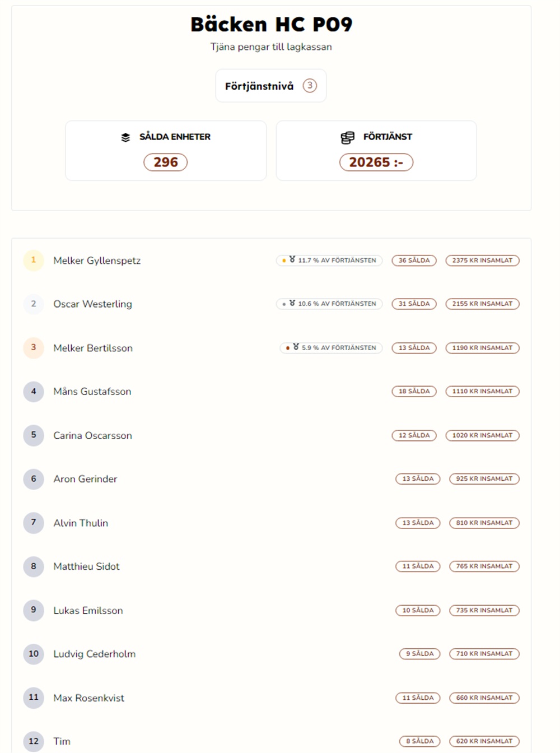Click the 36 Sålda pill

[x=414, y=261]
